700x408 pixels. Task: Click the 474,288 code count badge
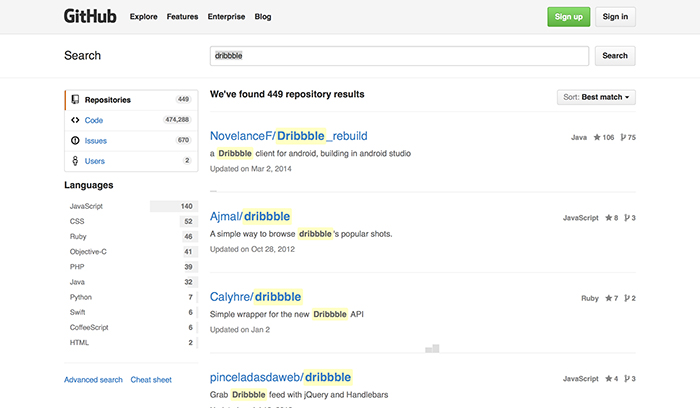177,120
